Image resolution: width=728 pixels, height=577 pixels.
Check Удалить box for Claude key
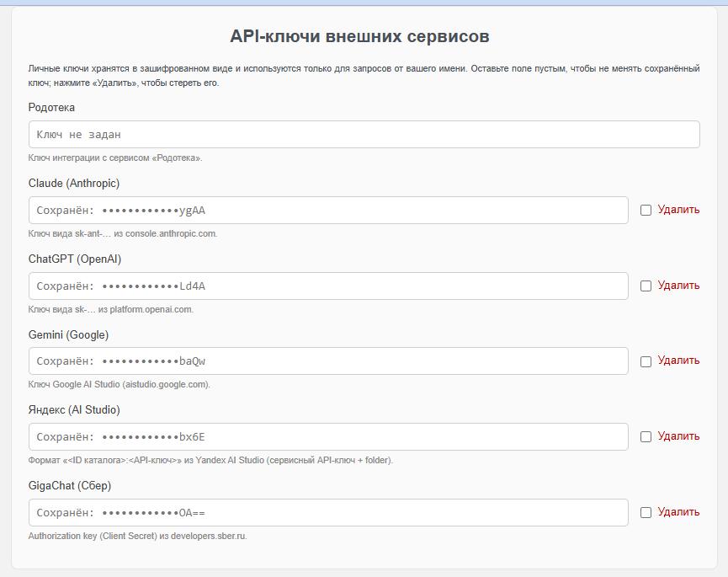(x=646, y=210)
